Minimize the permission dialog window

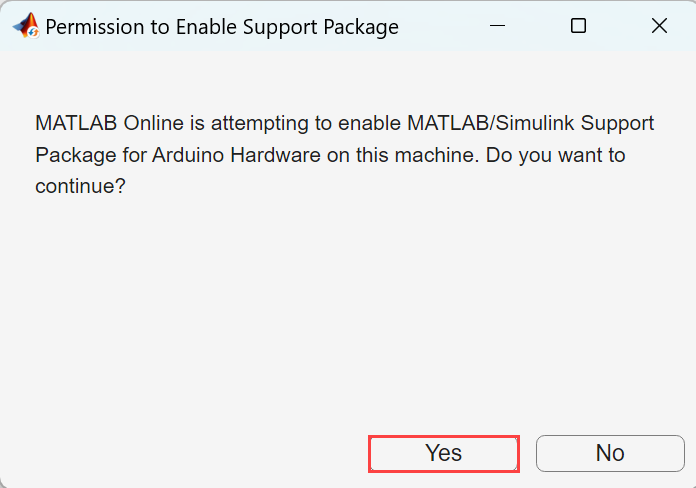coord(497,27)
